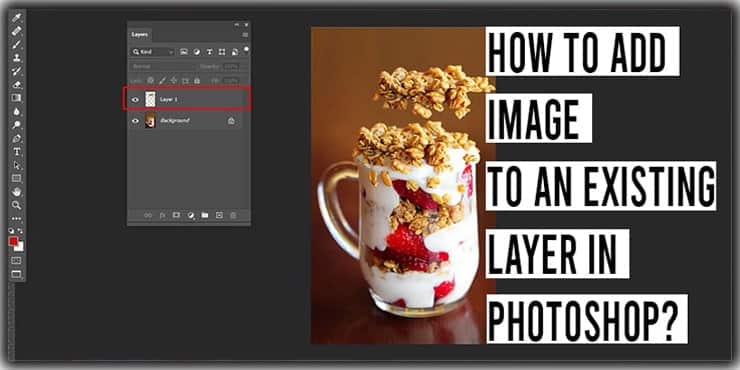Collapse the Layers panel to icons
The image size is (740, 370).
(237, 25)
